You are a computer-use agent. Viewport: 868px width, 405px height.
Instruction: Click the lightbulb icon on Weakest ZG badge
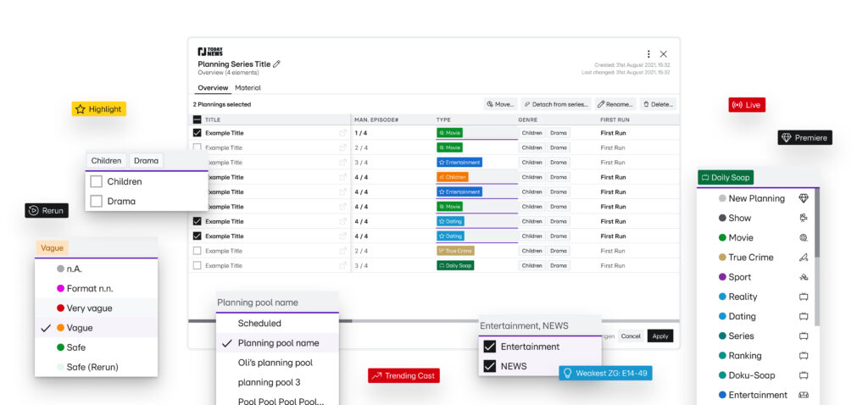coord(568,373)
